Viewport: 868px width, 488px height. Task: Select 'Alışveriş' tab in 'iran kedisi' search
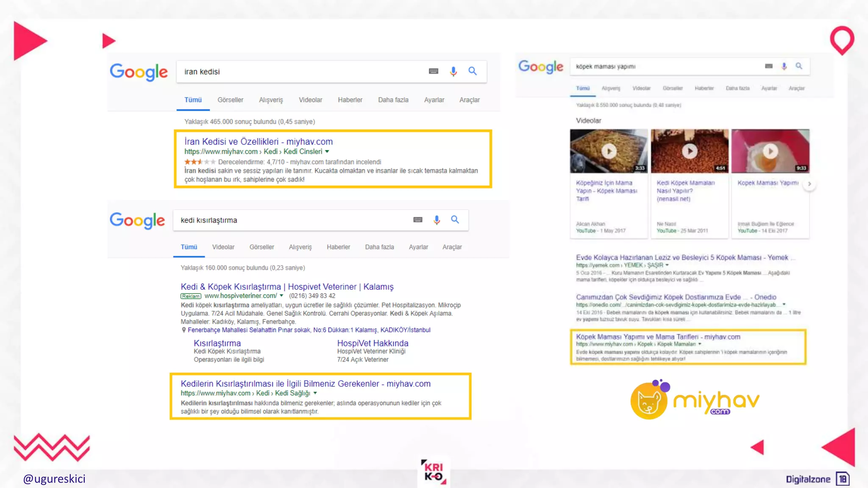coord(271,100)
